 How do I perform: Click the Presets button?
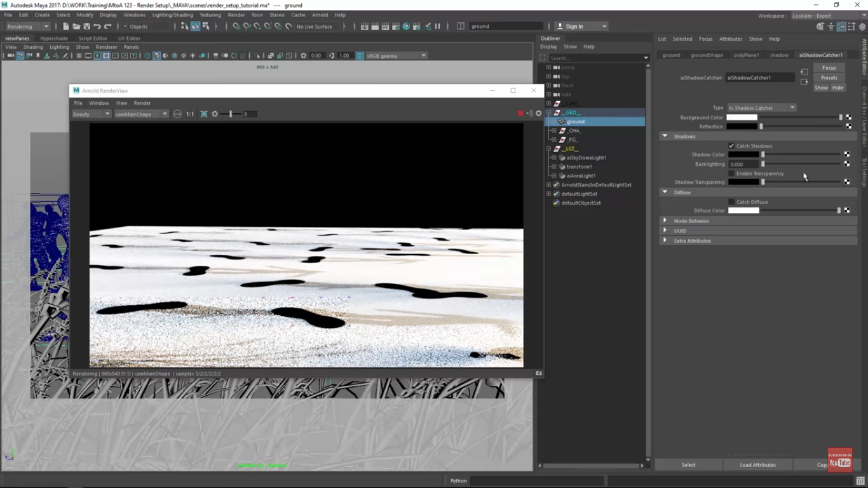pyautogui.click(x=829, y=78)
